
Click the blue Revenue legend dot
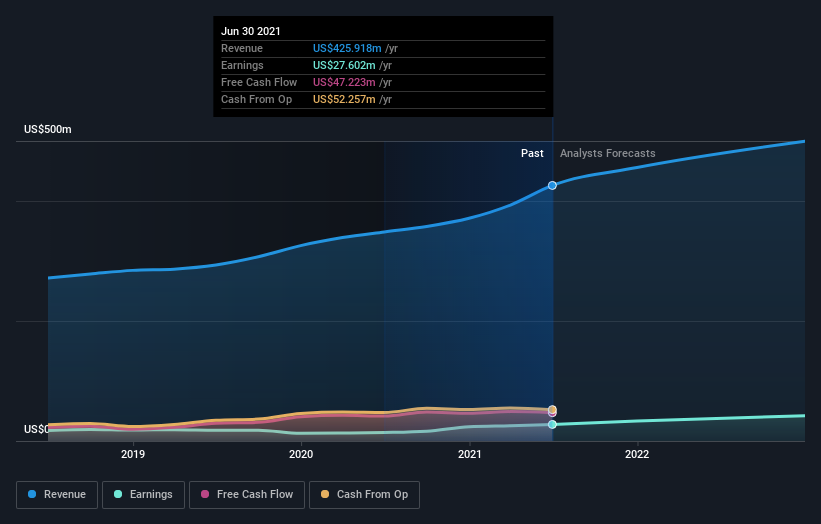click(x=32, y=494)
